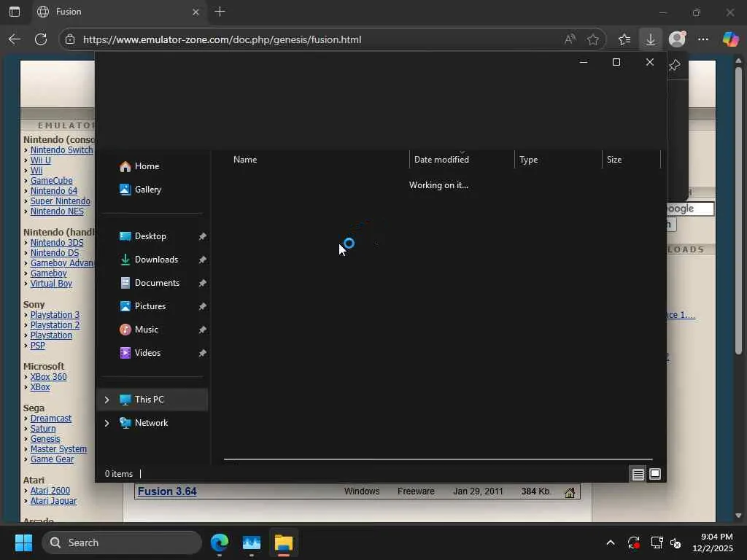This screenshot has width=747, height=560.
Task: Click the homepage house icon for Fusion
Action: [570, 492]
